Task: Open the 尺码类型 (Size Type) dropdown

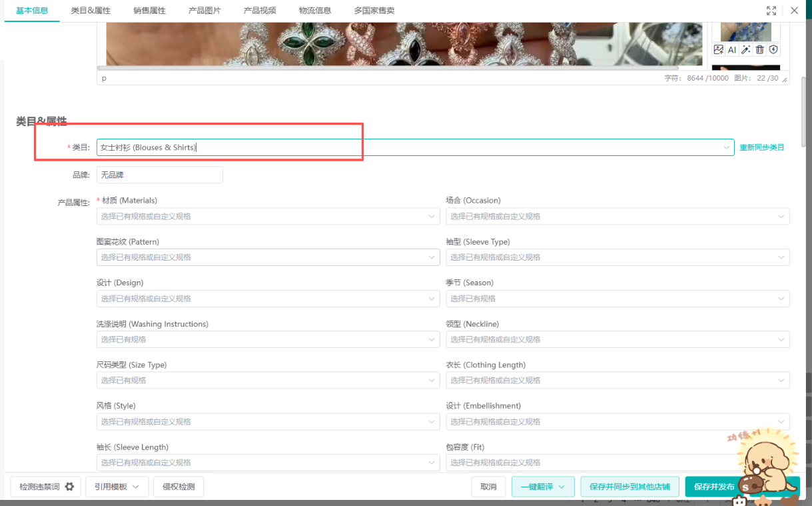Action: click(x=268, y=381)
